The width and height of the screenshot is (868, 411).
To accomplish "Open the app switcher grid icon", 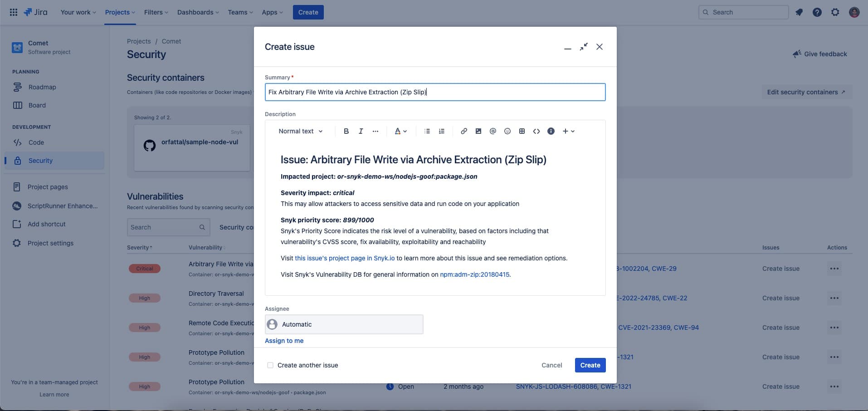I will [14, 12].
